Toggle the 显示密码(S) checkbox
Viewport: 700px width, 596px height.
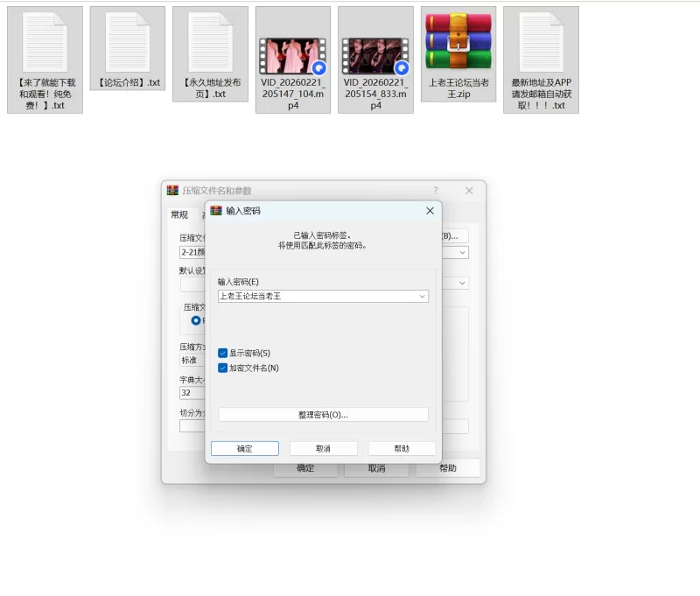click(223, 353)
